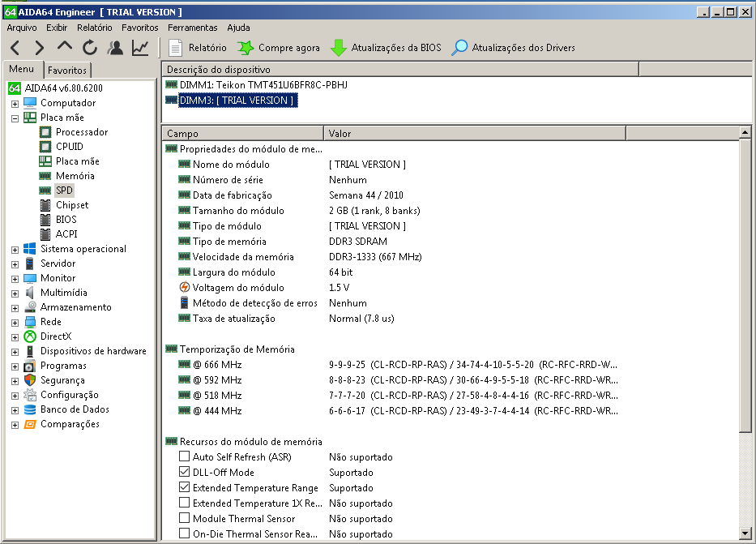This screenshot has height=544, width=756.
Task: Open the Relatório menu
Action: coord(95,28)
